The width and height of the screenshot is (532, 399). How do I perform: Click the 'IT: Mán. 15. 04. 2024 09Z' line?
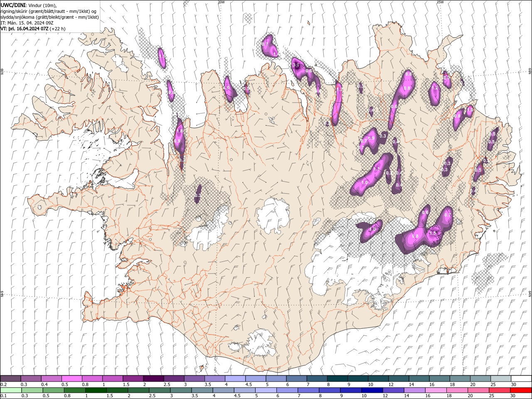click(x=28, y=23)
